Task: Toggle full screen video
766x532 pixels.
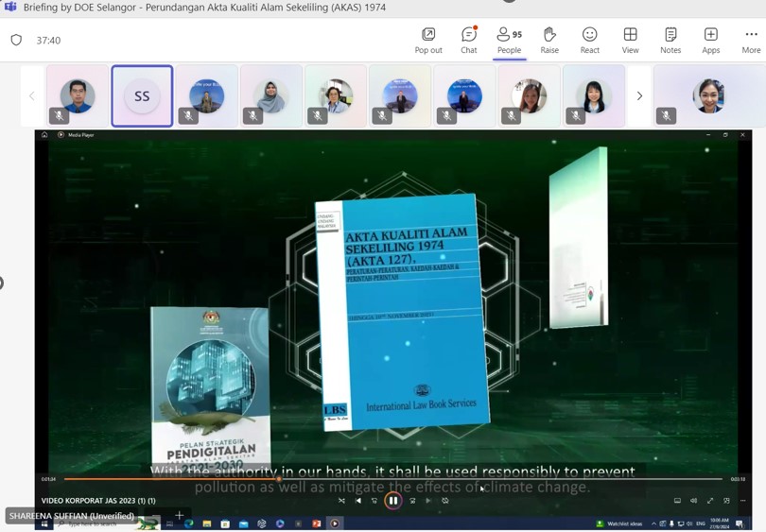Action: point(710,500)
